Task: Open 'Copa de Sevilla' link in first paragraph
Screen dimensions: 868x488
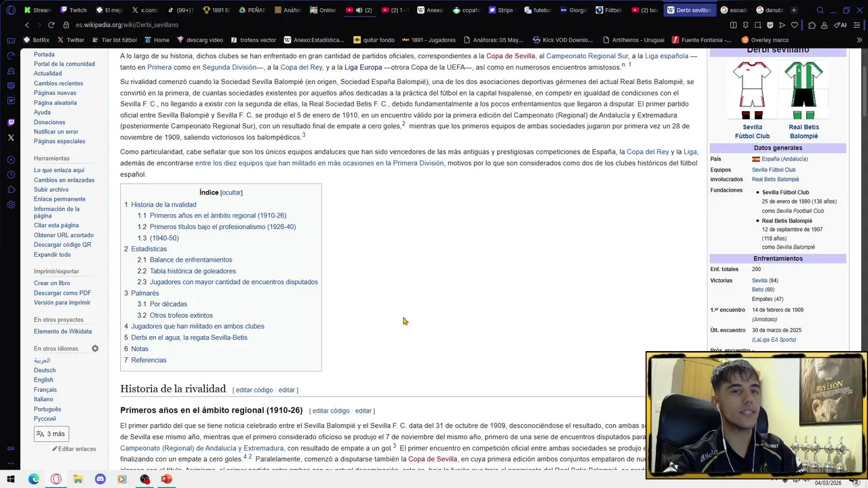Action: point(510,56)
